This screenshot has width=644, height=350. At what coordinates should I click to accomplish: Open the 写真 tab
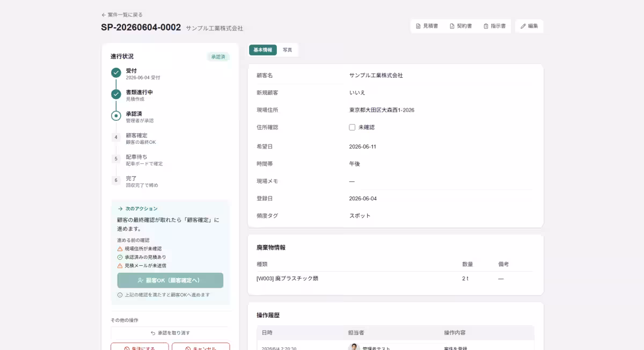pos(288,50)
